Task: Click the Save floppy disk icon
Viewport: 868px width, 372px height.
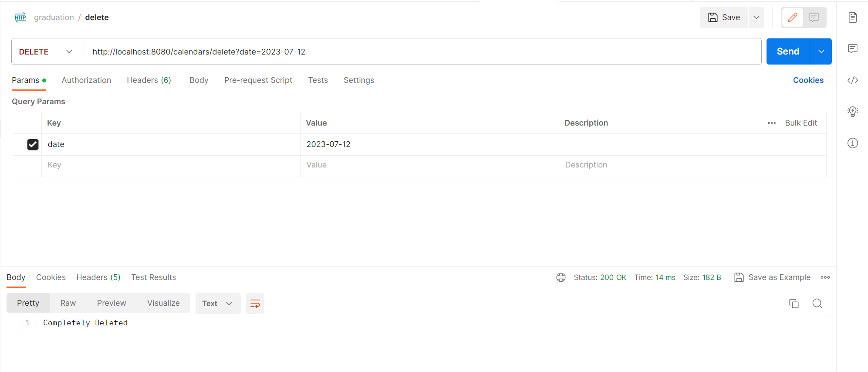Action: click(x=713, y=17)
